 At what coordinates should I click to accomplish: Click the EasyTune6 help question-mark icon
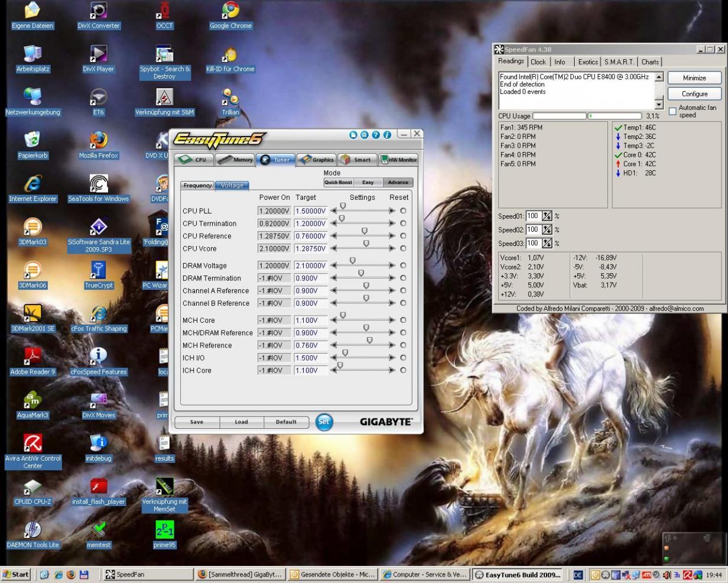point(376,135)
